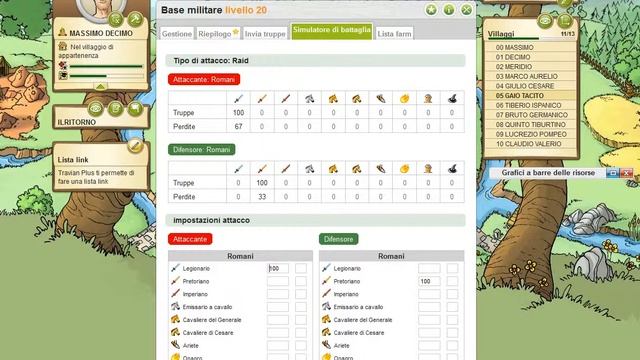This screenshot has width=640, height=360.
Task: Focus the defender Legionario quantity field
Action: [429, 268]
